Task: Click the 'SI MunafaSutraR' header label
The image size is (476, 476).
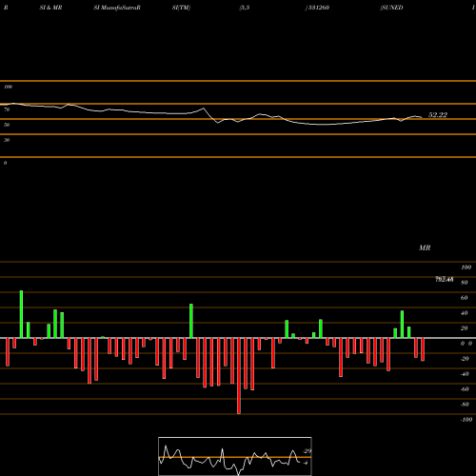Action: coord(117,8)
